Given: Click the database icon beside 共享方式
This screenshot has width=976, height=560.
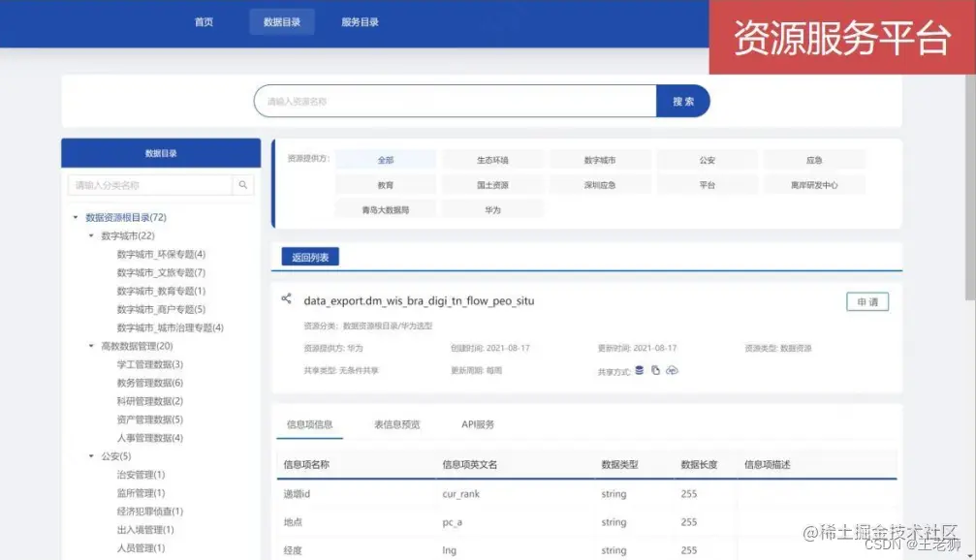Looking at the screenshot, I should [x=640, y=369].
